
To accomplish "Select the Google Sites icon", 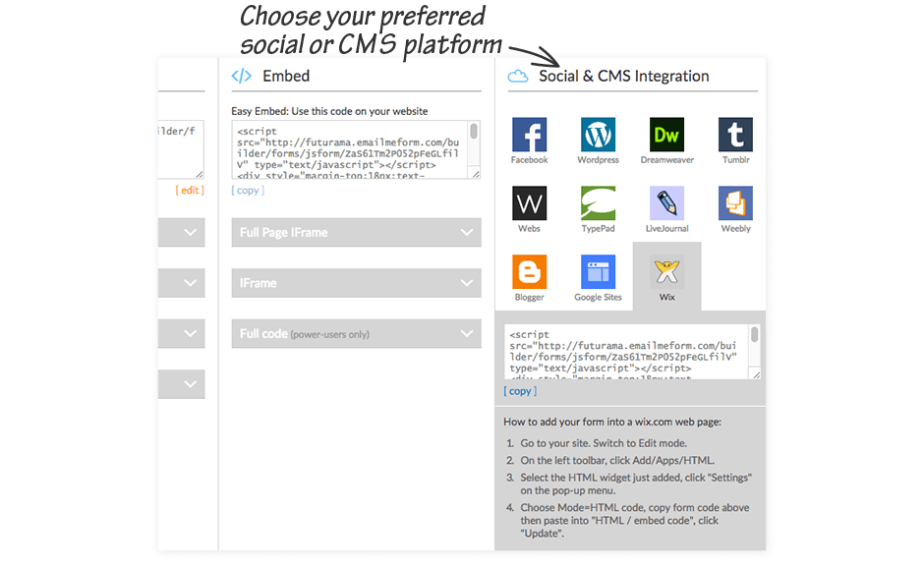I will coord(598,272).
